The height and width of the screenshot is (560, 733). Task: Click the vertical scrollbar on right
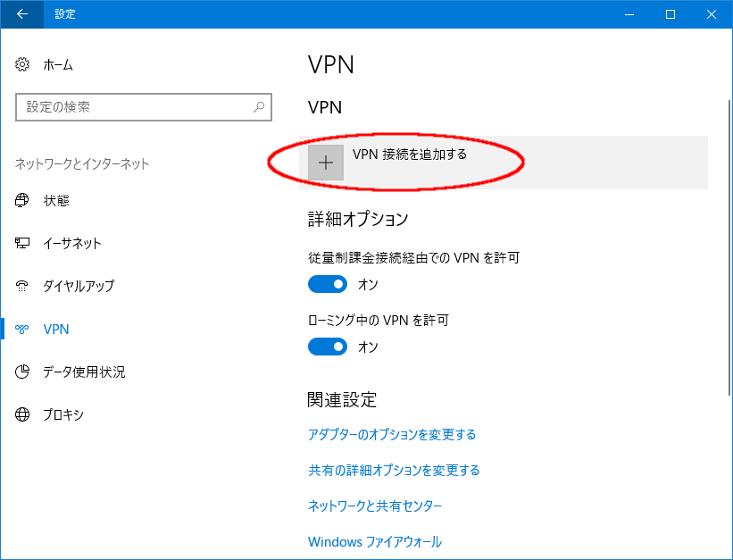728,250
